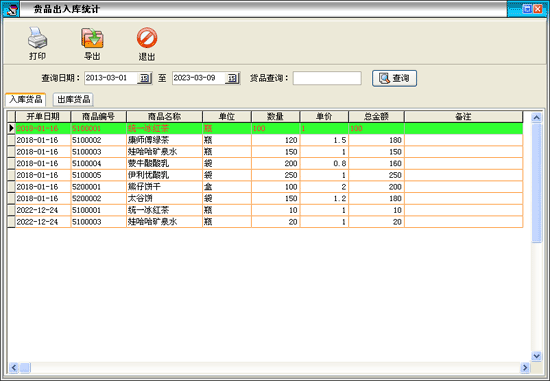550x381 pixels.
Task: Click the 查询 search button
Action: [x=394, y=78]
